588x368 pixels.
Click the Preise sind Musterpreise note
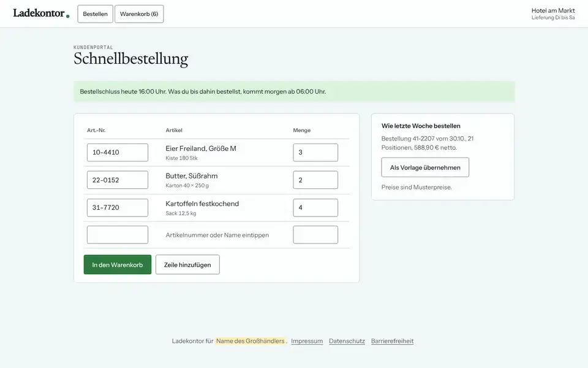(417, 187)
